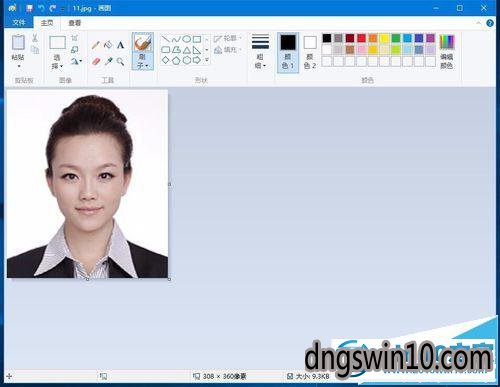Click the Save icon in the title bar
The width and height of the screenshot is (500, 387).
[x=30, y=8]
